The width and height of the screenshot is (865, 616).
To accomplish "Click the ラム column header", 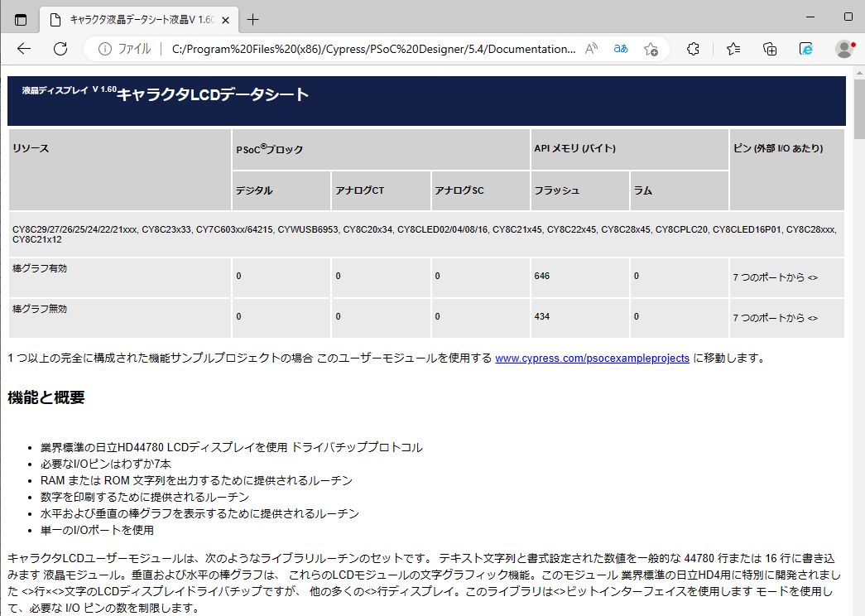I will [x=679, y=190].
